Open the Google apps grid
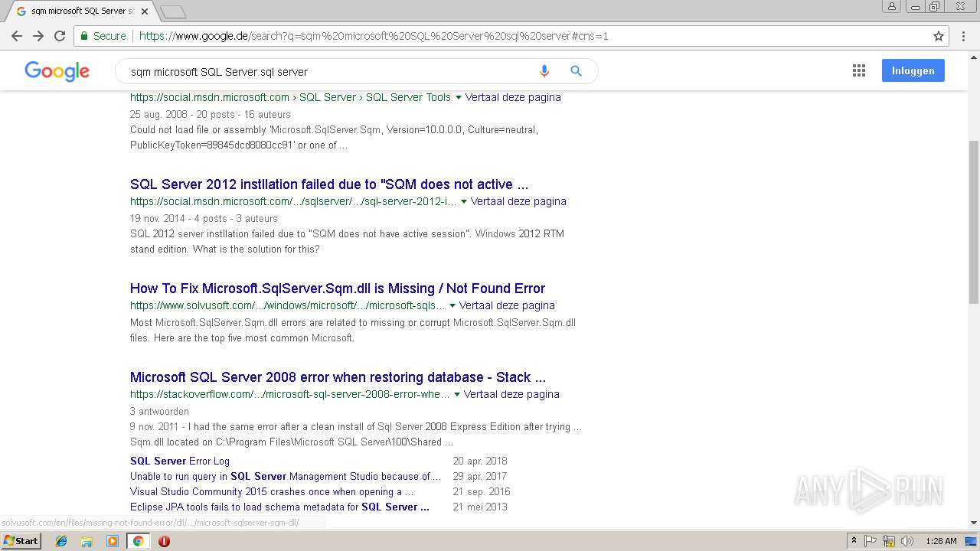Image resolution: width=980 pixels, height=551 pixels. click(x=859, y=70)
